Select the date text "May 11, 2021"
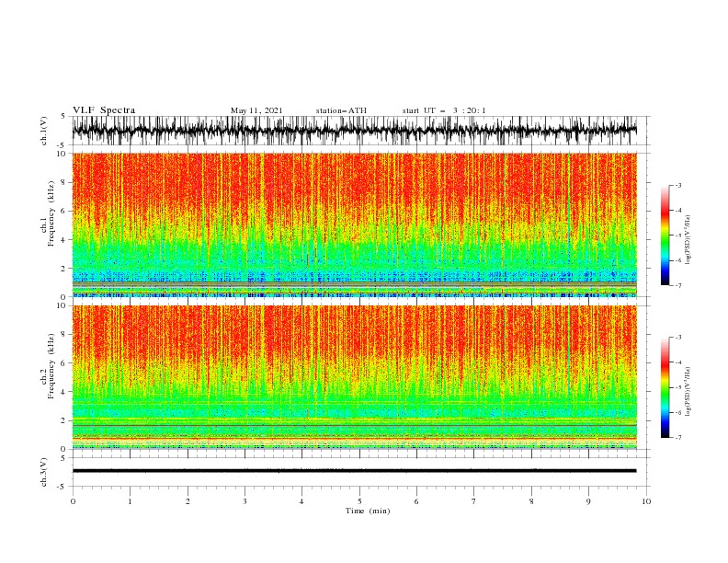This screenshot has height=563, width=728. tap(256, 110)
